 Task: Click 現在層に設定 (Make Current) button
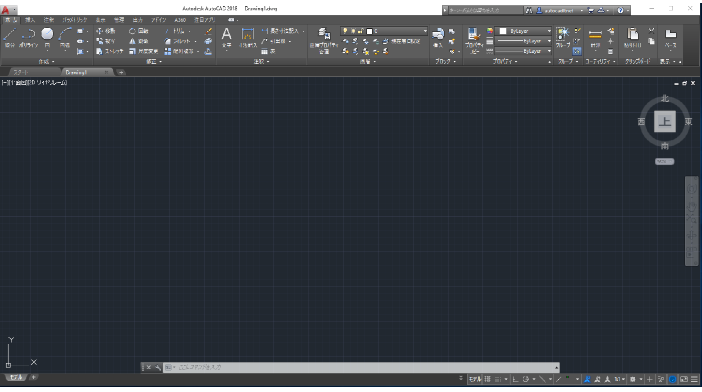(400, 41)
